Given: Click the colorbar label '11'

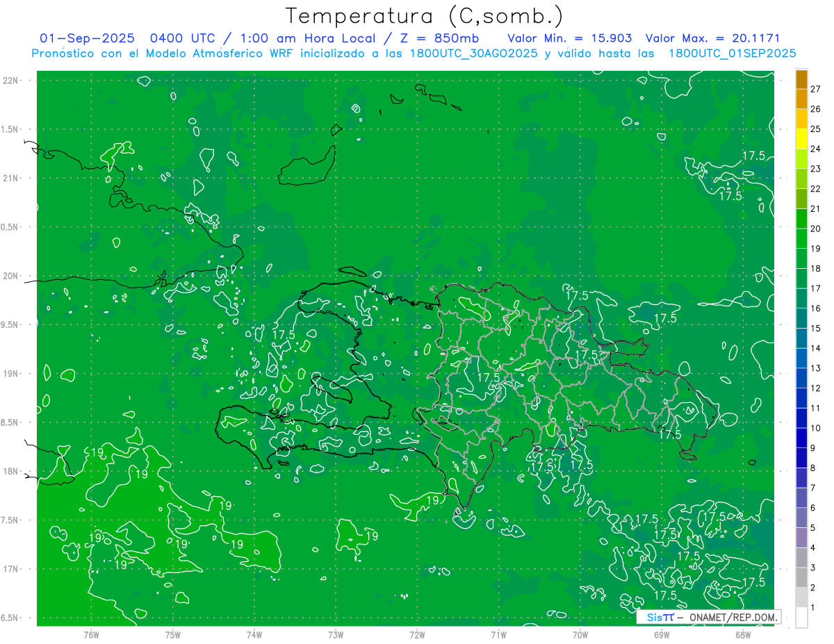Looking at the screenshot, I should [x=815, y=408].
